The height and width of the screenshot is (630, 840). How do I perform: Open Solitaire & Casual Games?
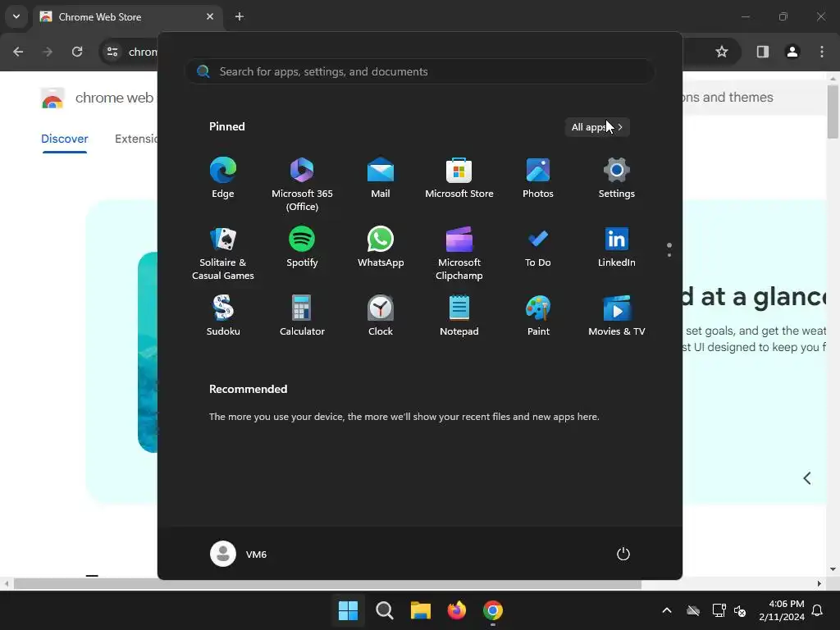coord(223,253)
